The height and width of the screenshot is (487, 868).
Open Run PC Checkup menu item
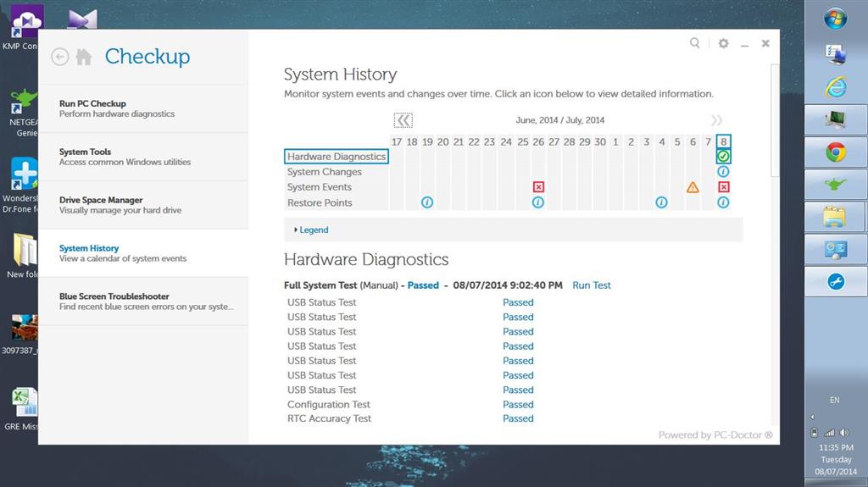(x=143, y=108)
